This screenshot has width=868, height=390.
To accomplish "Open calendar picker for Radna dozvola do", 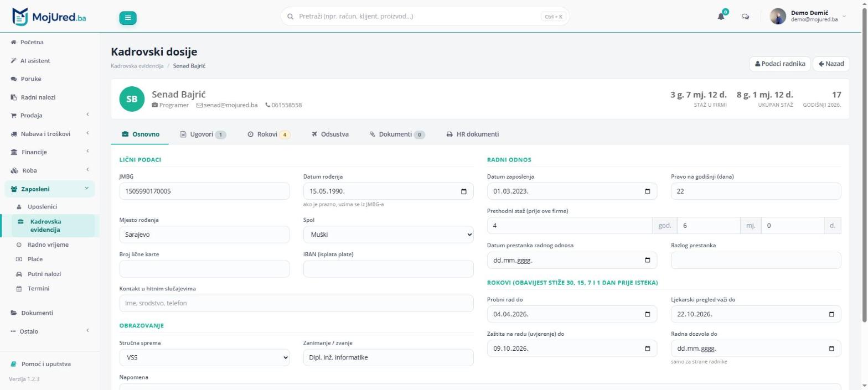I will 831,349.
